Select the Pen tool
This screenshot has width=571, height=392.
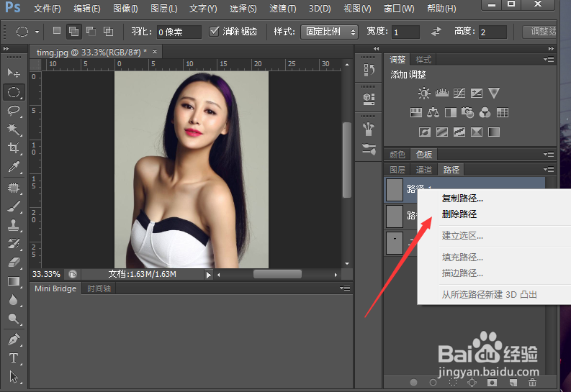[x=14, y=339]
